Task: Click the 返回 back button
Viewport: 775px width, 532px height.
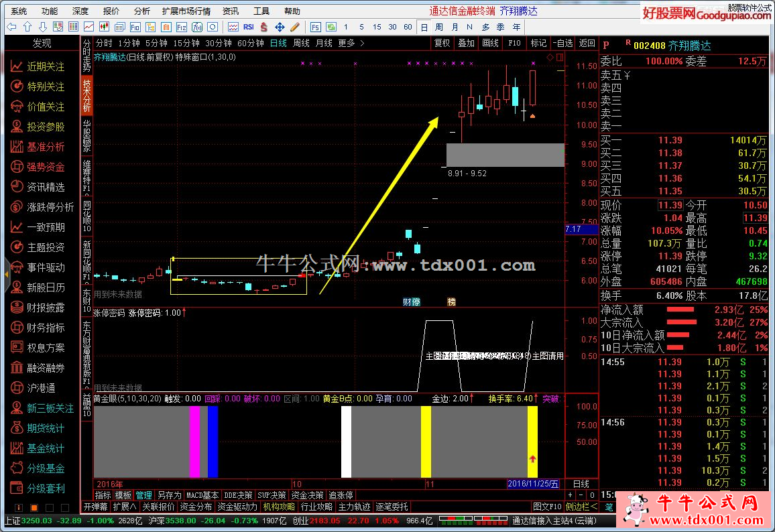Action: coord(587,43)
